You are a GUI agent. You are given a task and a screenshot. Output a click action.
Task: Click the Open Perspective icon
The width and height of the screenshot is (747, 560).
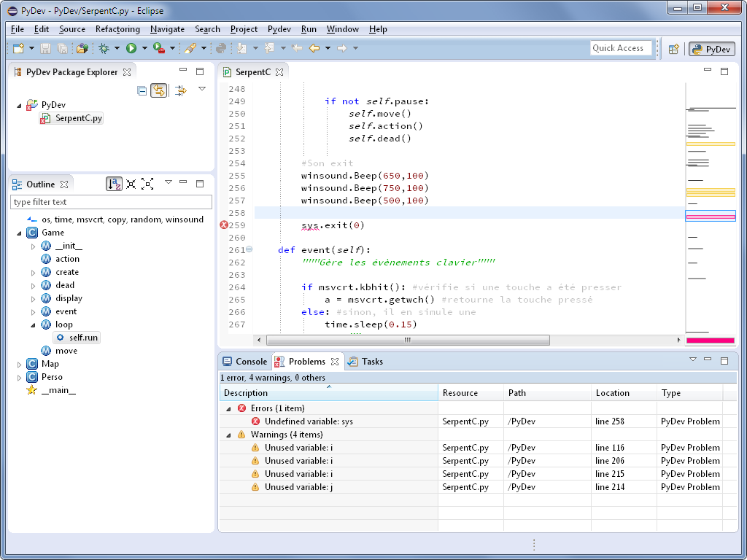[673, 49]
